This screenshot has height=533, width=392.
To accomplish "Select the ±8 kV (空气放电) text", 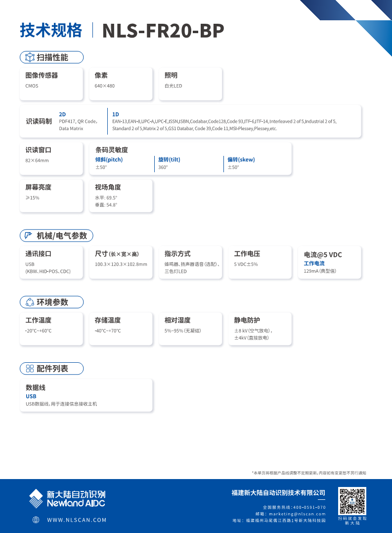I will (x=253, y=331).
